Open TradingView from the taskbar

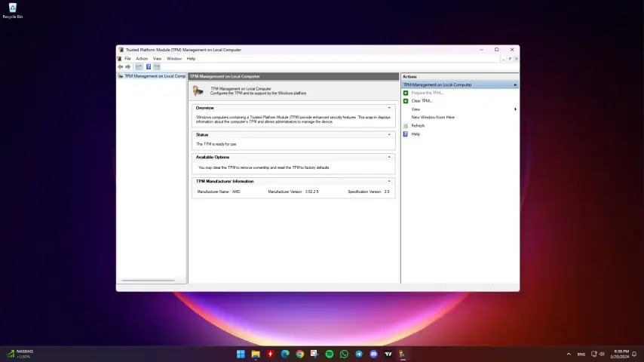(x=388, y=354)
